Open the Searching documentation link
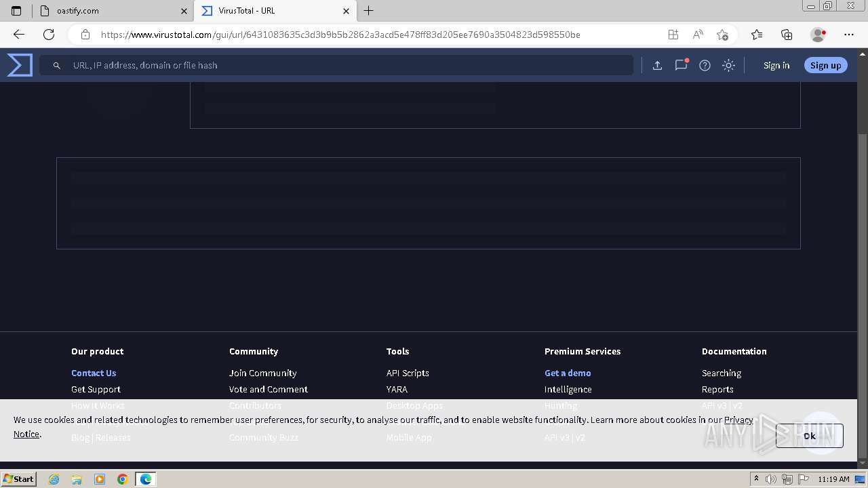868x488 pixels. click(722, 373)
